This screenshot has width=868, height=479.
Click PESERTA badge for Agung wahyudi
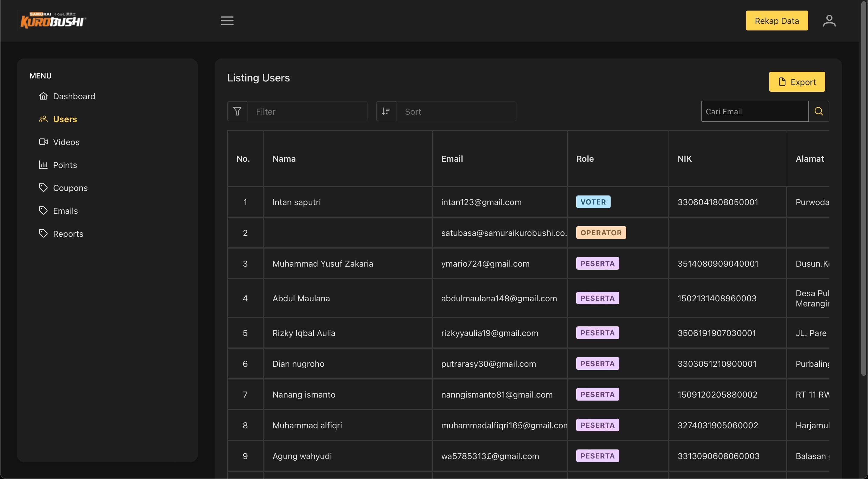click(x=597, y=456)
